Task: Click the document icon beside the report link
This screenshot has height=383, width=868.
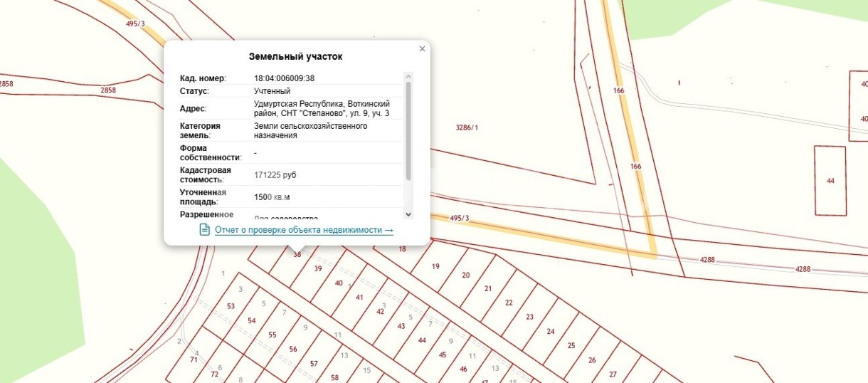Action: [204, 229]
